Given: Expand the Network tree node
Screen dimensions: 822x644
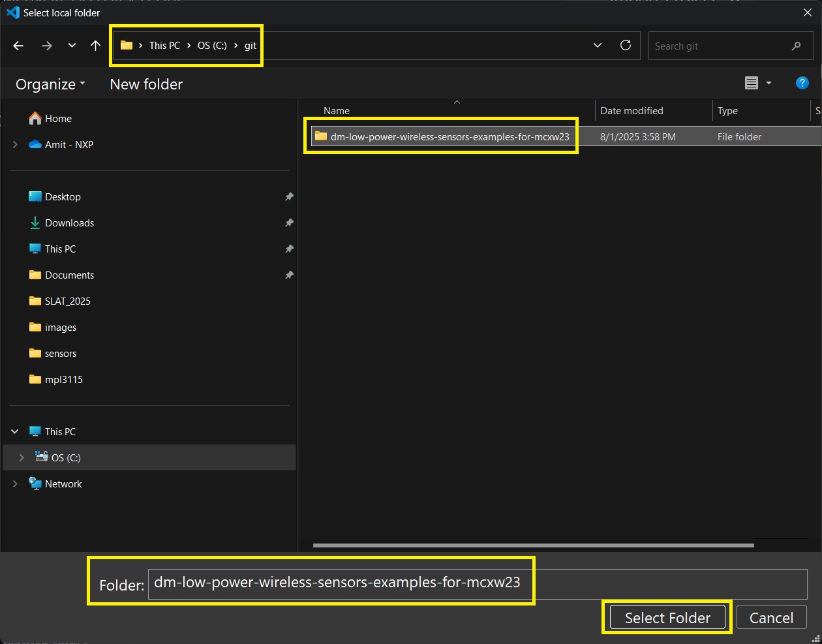Looking at the screenshot, I should pyautogui.click(x=15, y=484).
